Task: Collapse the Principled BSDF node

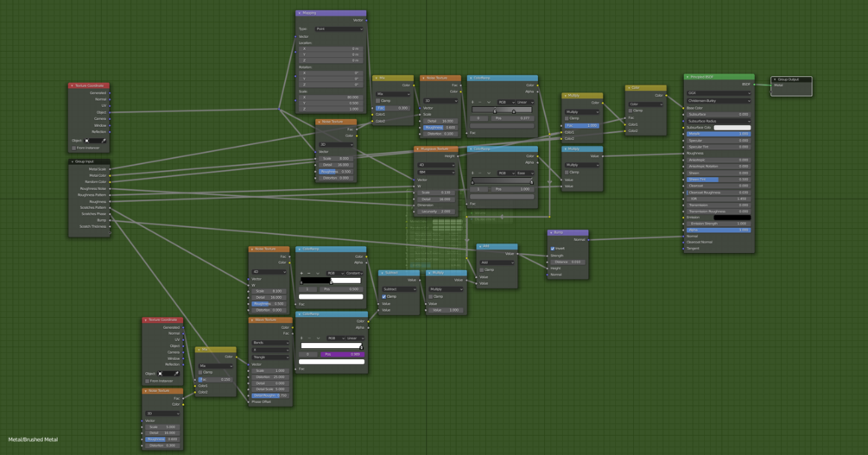Action: click(x=687, y=77)
